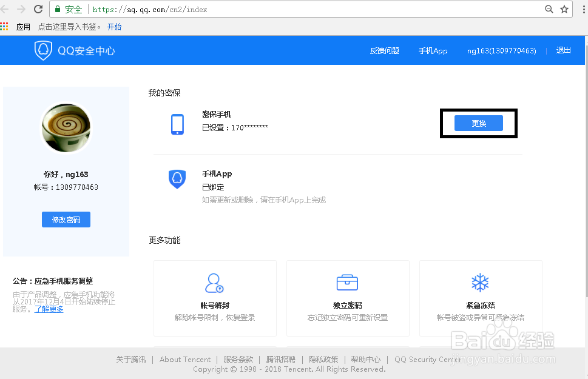Click 开始 in the bookmarks bar
Screen dimensions: 588x379
114,27
